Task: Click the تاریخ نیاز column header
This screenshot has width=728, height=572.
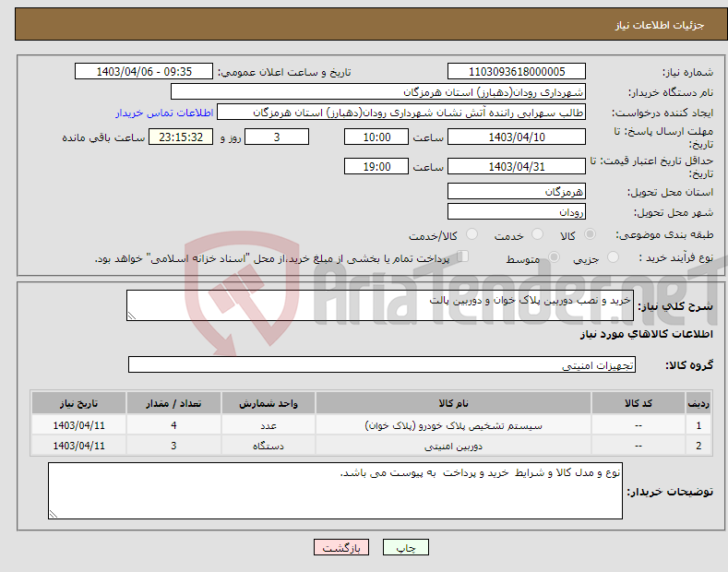Action: click(x=79, y=403)
